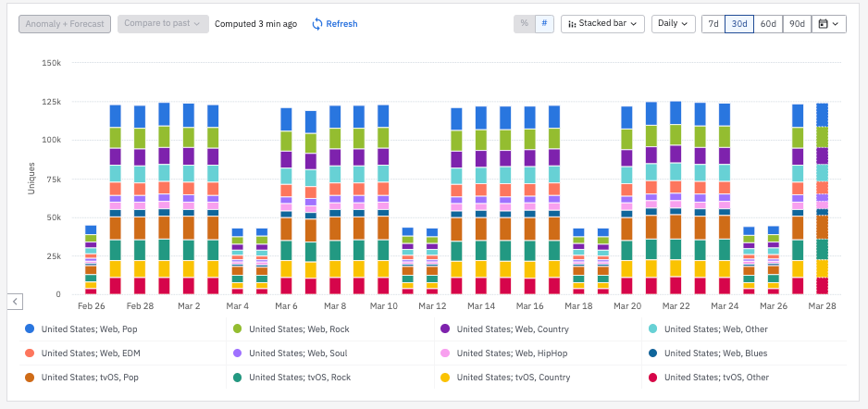Select the 60d time range
The height and width of the screenshot is (409, 868).
click(x=767, y=24)
